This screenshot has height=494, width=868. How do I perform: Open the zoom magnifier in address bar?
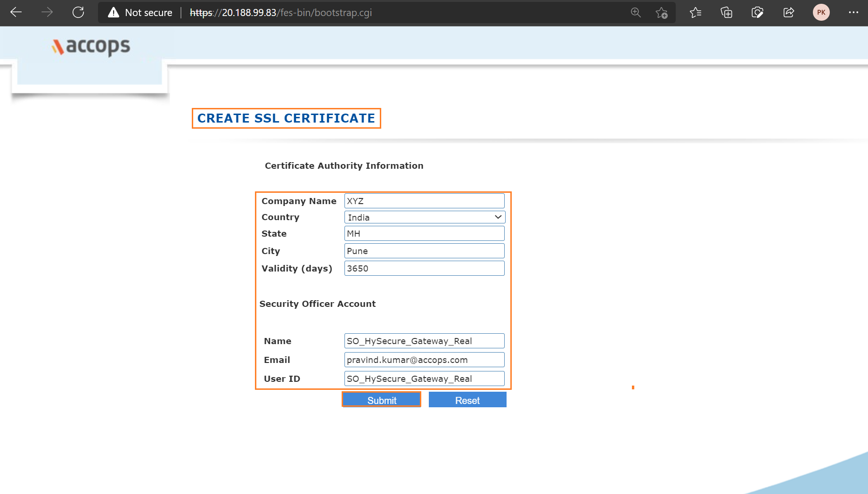636,13
